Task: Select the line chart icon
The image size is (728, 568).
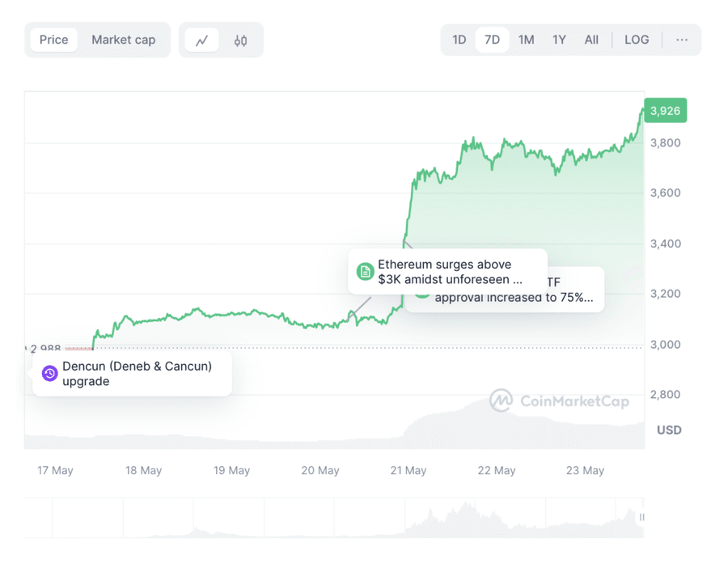Action: [x=202, y=39]
